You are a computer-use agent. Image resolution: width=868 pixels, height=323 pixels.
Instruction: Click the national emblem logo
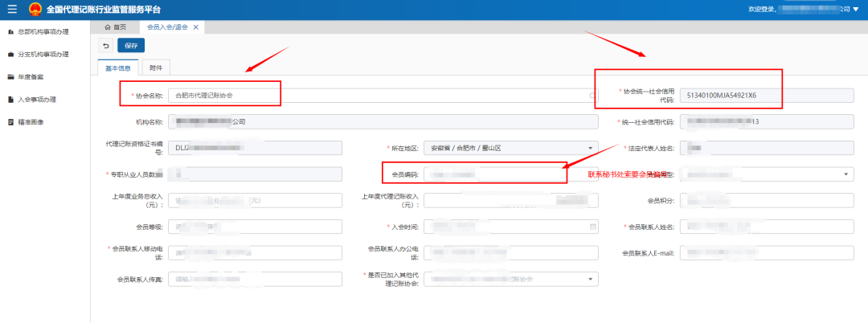[x=35, y=10]
